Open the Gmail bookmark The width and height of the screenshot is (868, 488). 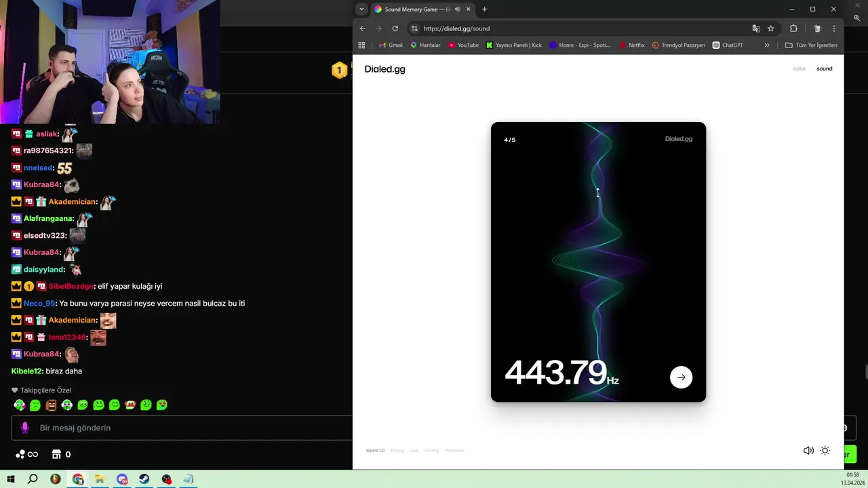click(391, 45)
